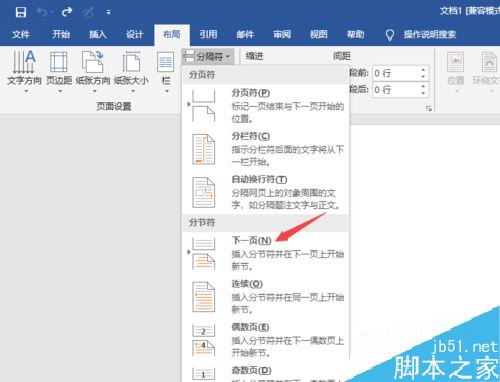Click the 缩进 indent label

255,56
